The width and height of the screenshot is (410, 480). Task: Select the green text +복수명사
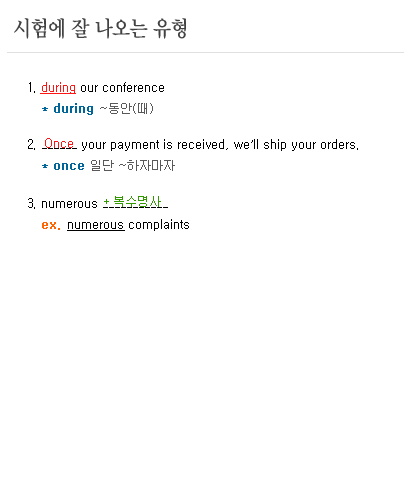coord(133,202)
